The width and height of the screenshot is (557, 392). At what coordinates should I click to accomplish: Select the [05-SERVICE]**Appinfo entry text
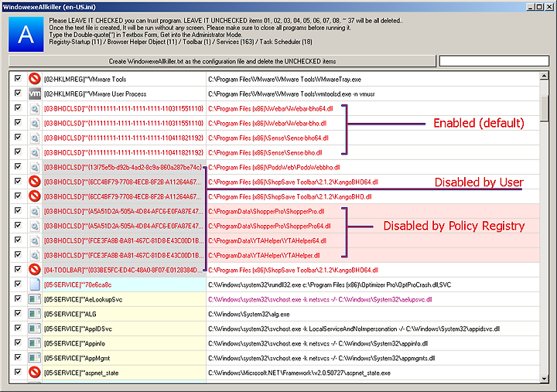[x=74, y=344]
